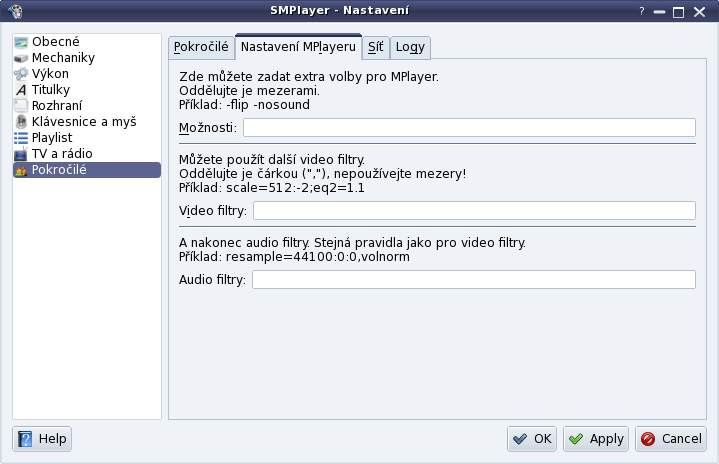Confirm settings with the OK button
This screenshot has height=464, width=719.
pos(532,439)
